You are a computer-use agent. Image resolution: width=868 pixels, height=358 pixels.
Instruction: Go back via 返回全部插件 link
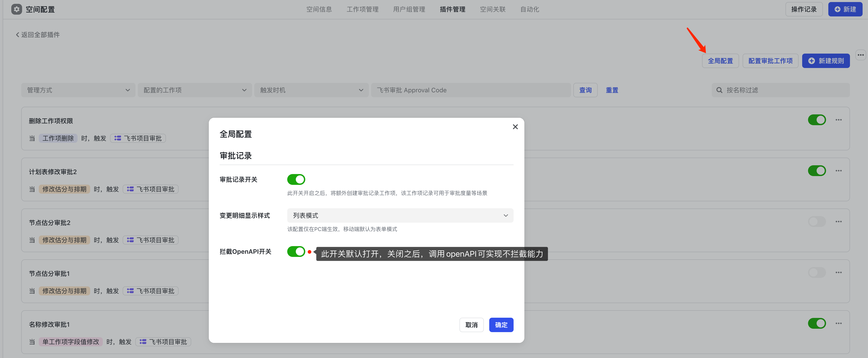click(x=38, y=35)
